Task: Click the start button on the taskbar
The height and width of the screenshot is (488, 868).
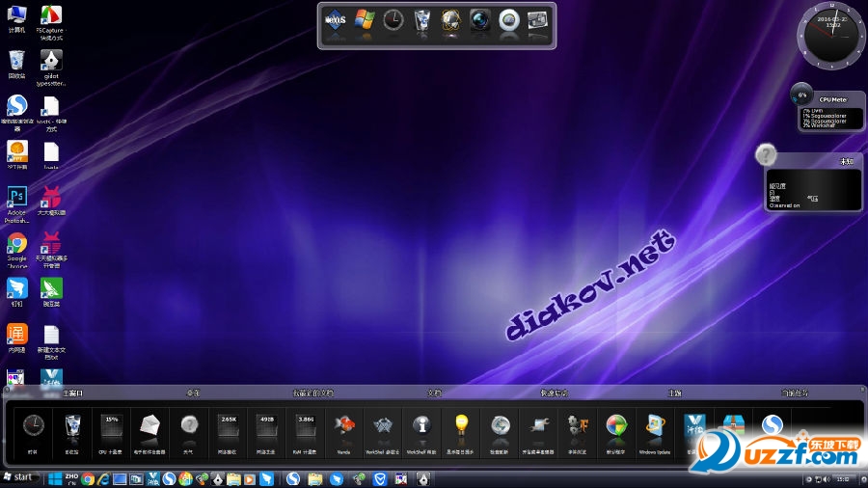Action: click(x=21, y=477)
